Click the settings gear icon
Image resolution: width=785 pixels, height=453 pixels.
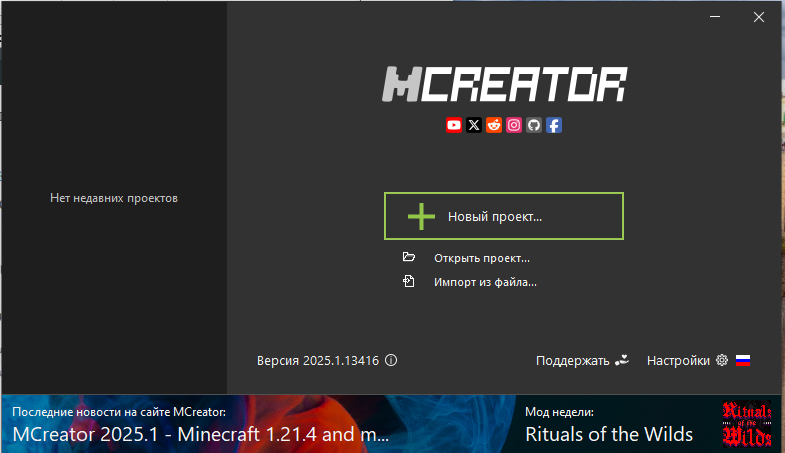(x=721, y=360)
